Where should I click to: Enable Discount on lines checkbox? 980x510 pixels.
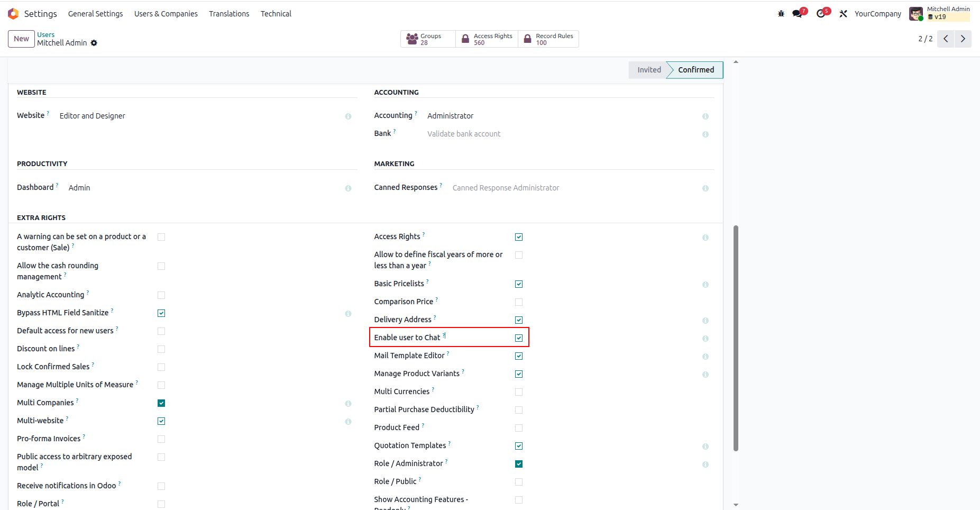point(161,349)
